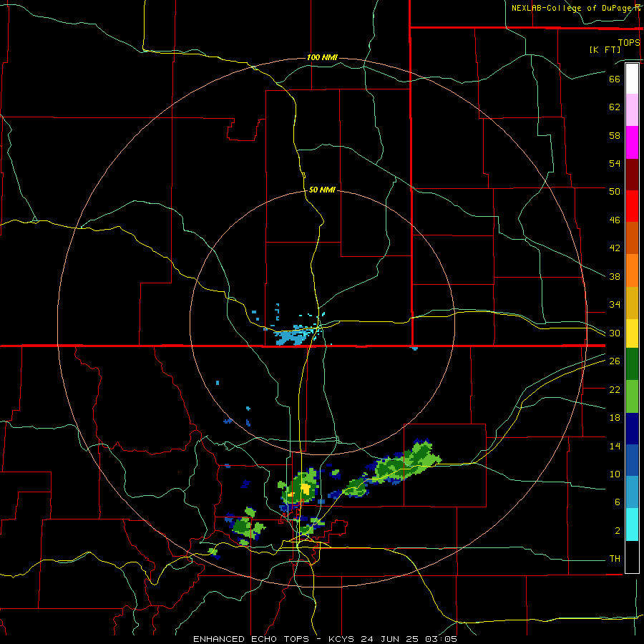644x644 pixels.
Task: Click the yellow swatch near 30 kft
Action: click(x=632, y=333)
